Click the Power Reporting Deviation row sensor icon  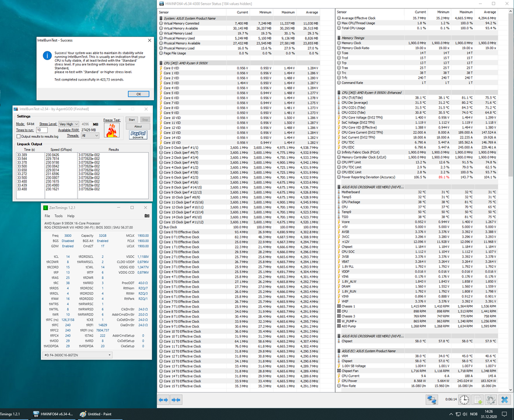339,177
